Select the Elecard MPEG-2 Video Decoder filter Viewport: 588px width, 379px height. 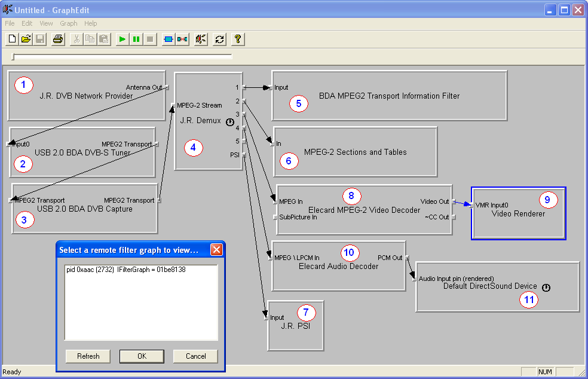coord(364,210)
